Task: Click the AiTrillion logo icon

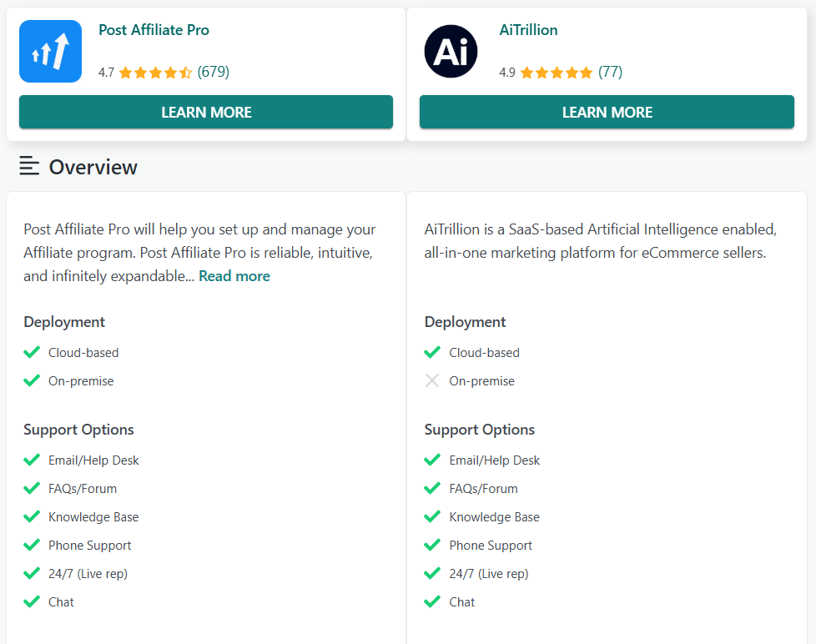Action: (x=451, y=51)
